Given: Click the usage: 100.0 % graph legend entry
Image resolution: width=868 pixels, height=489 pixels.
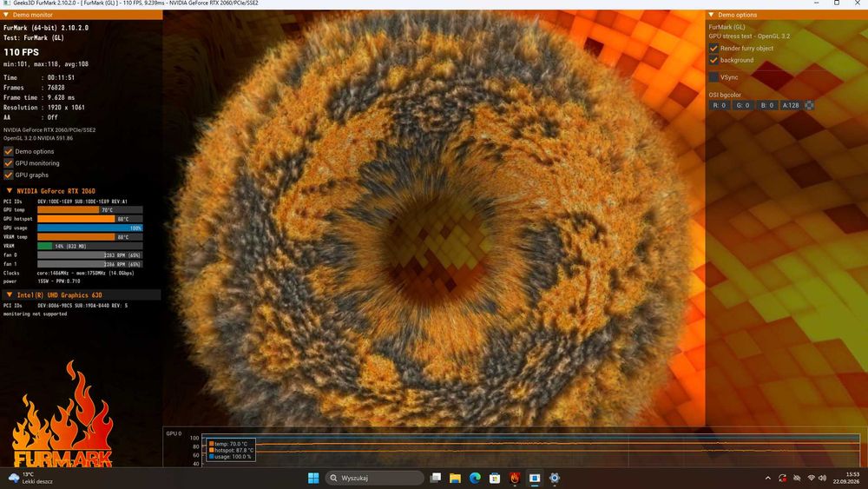Looking at the screenshot, I should coord(230,457).
